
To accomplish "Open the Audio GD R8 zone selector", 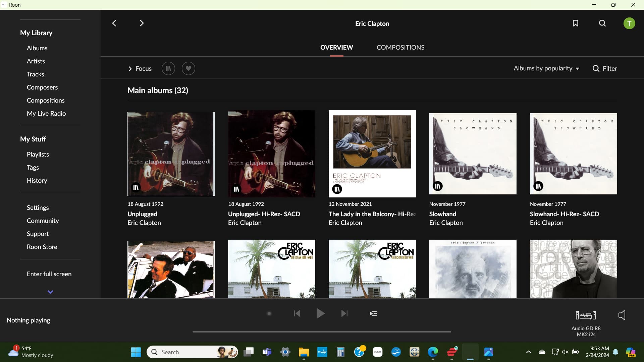I will 586,323.
